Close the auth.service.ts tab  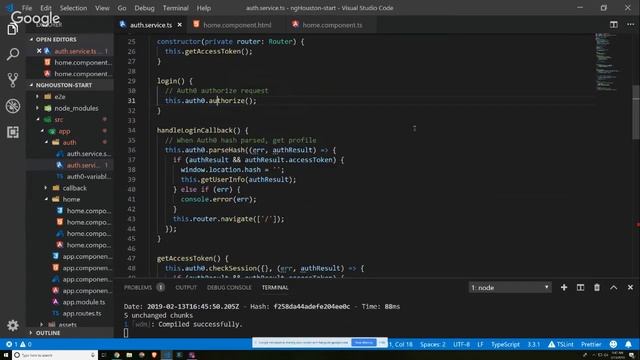tap(180, 25)
